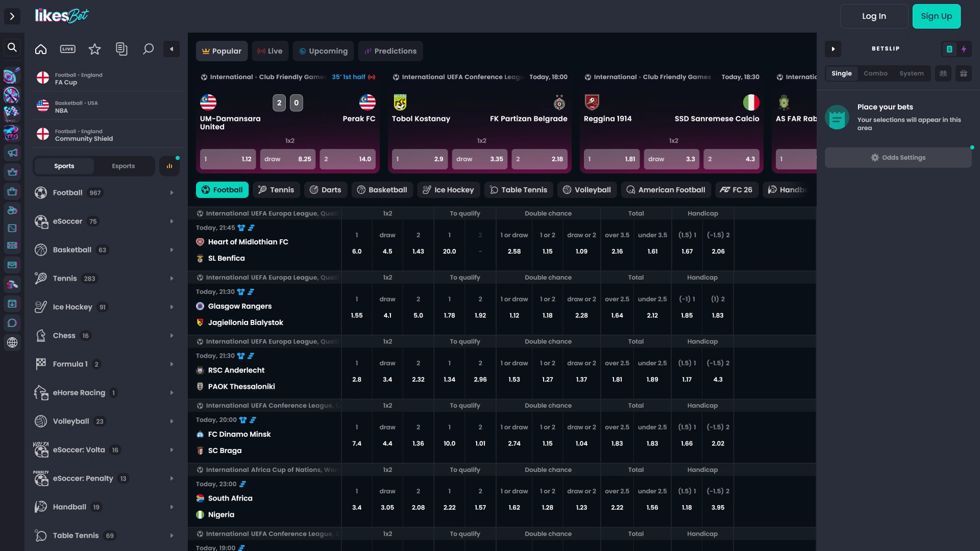Expand the far-left navigation with chevron
The height and width of the screenshot is (551, 980).
pyautogui.click(x=12, y=16)
